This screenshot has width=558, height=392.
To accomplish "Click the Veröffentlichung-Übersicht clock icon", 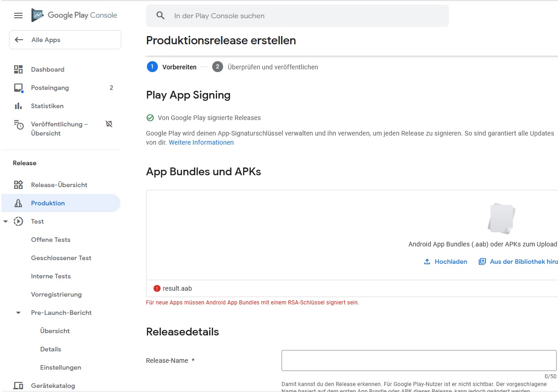I will tap(18, 125).
